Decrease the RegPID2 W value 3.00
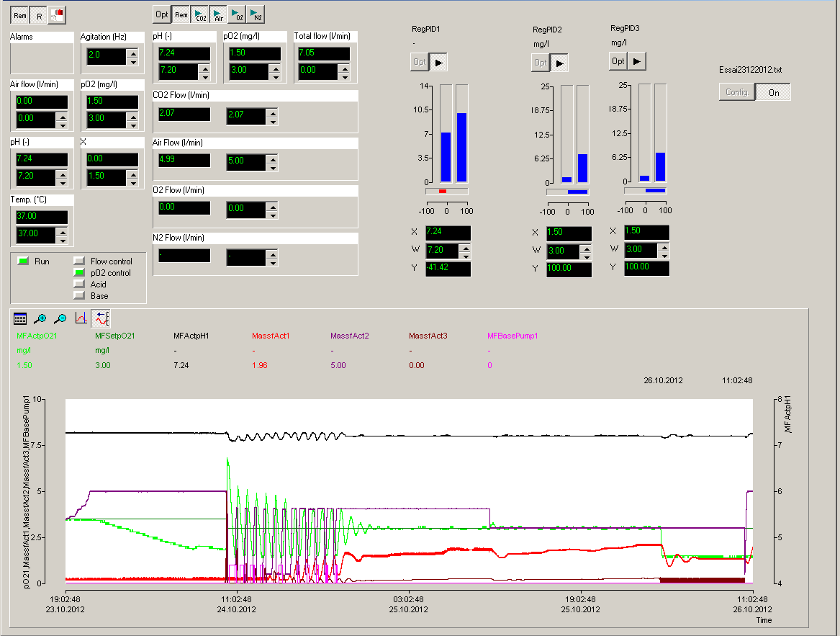 pyautogui.click(x=586, y=256)
